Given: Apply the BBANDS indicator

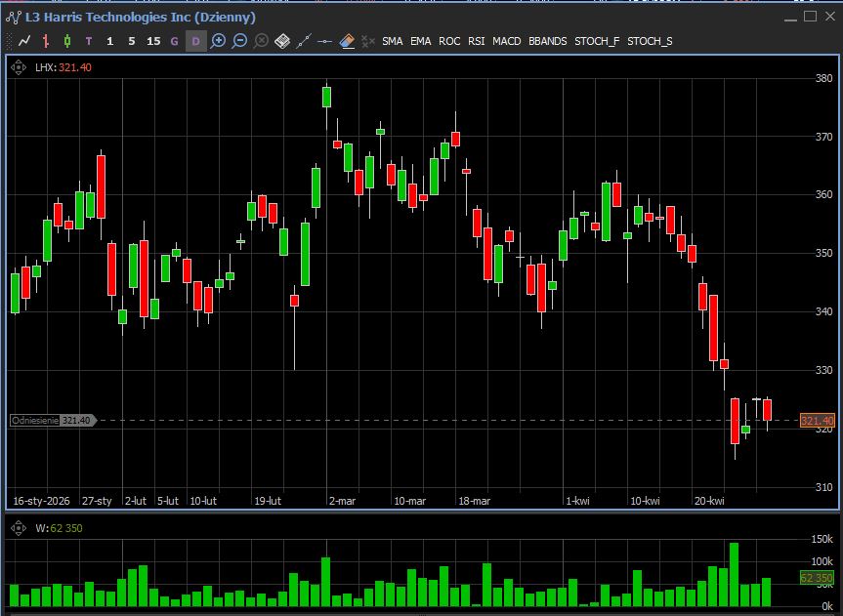Looking at the screenshot, I should click(x=547, y=41).
